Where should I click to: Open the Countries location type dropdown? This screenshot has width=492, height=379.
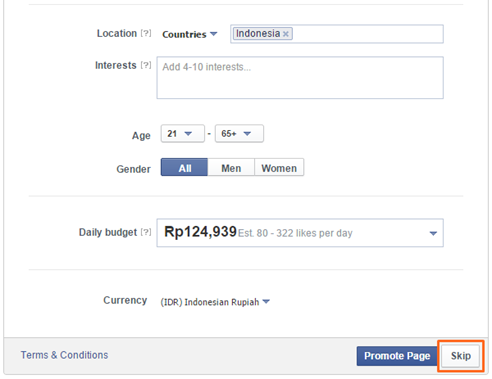click(x=190, y=34)
